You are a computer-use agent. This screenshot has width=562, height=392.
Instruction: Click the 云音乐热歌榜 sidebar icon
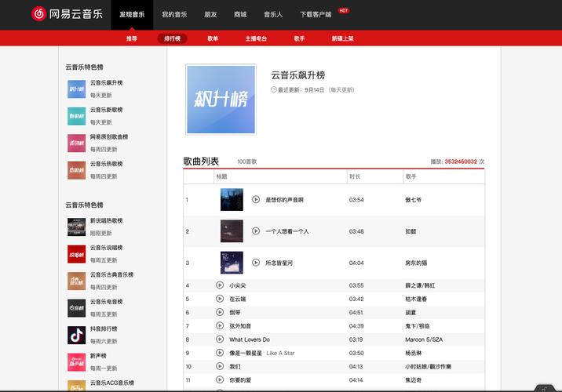(76, 170)
